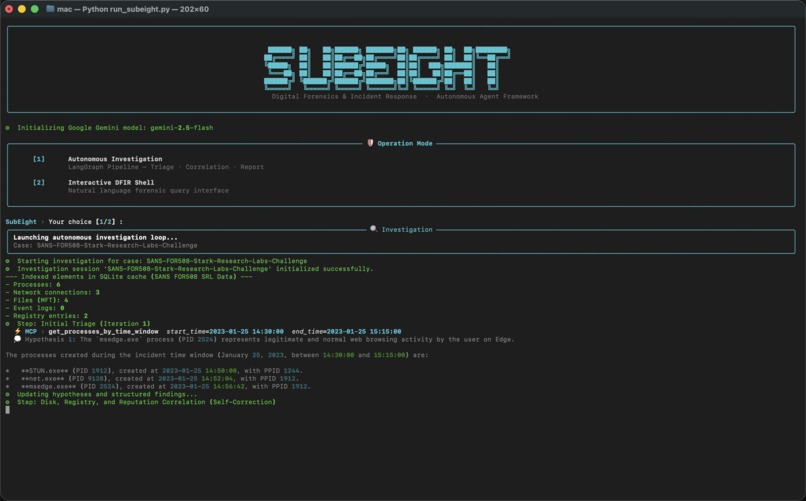Click the '**net.exe**' process name
806x501 pixels.
coord(43,379)
